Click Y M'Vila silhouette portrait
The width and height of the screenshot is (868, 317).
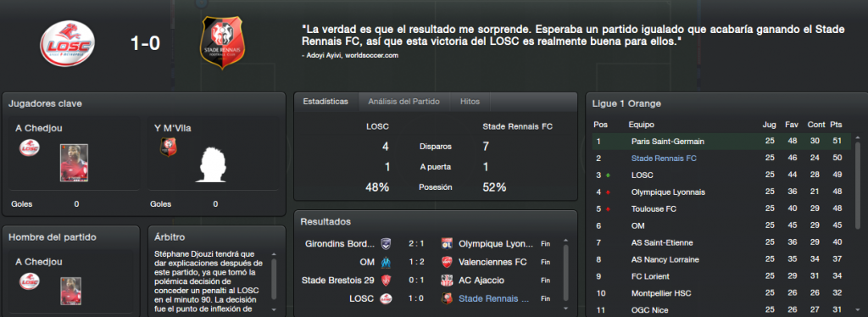(x=214, y=164)
